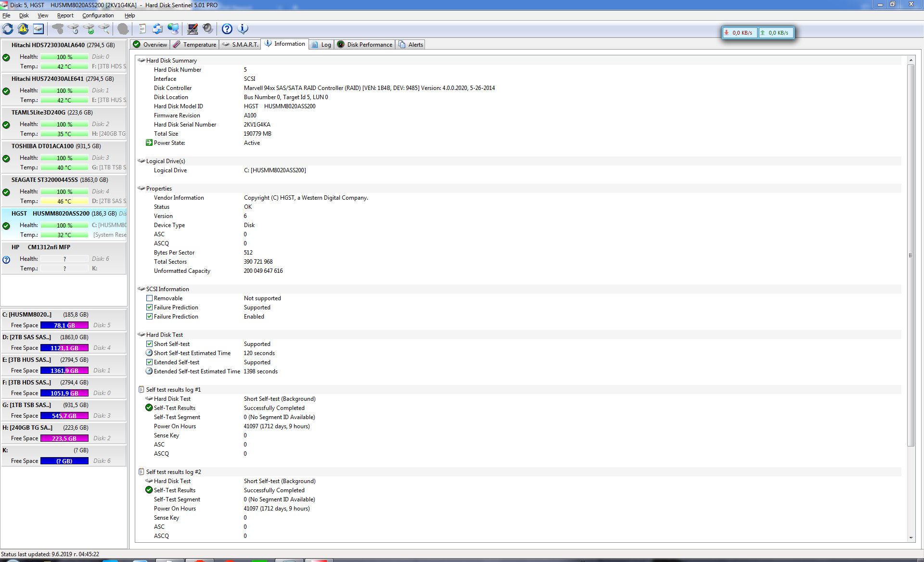Select the D: [2TB SAS SAS..] partition entry

[x=64, y=342]
